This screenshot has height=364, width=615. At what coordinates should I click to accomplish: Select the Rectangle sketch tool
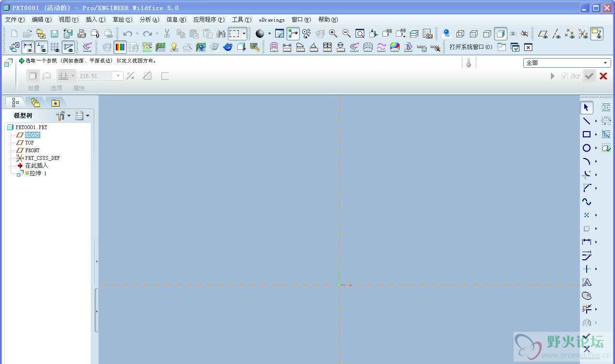click(587, 134)
